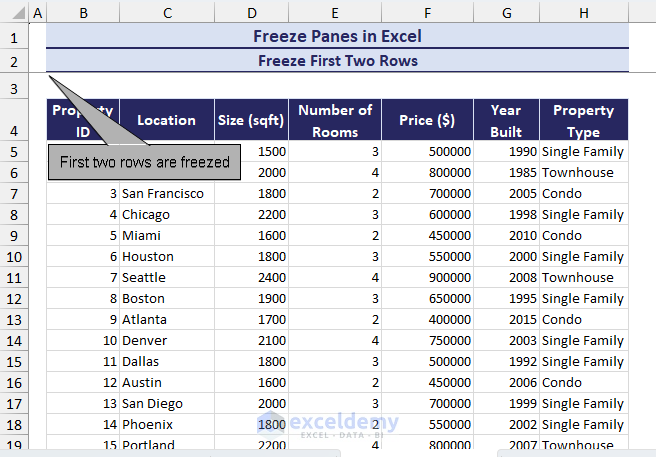Click the 'Freeze Panes in Excel' title cell
Image resolution: width=656 pixels, height=457 pixels.
tap(337, 36)
